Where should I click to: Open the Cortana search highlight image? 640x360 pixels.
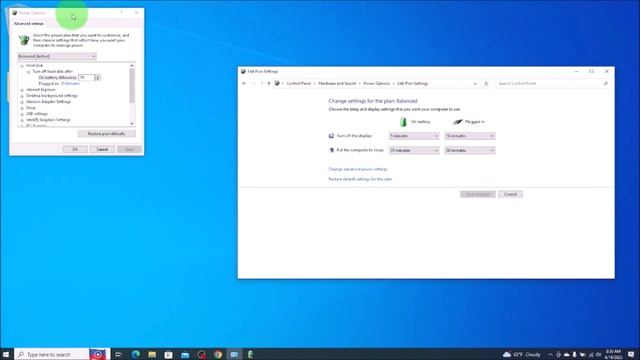pos(98,354)
